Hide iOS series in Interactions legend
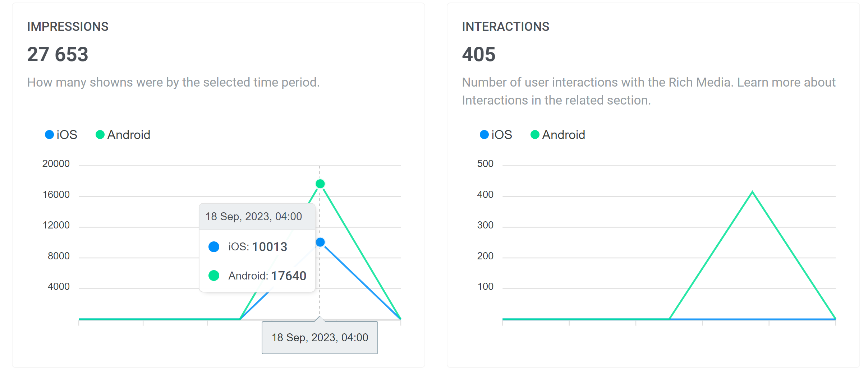The image size is (868, 370). [x=496, y=135]
